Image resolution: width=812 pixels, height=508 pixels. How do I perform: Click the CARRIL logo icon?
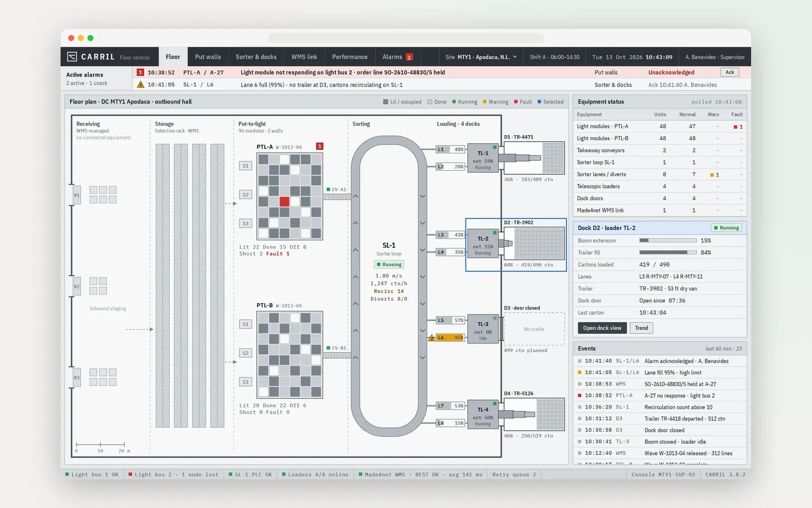(x=72, y=57)
